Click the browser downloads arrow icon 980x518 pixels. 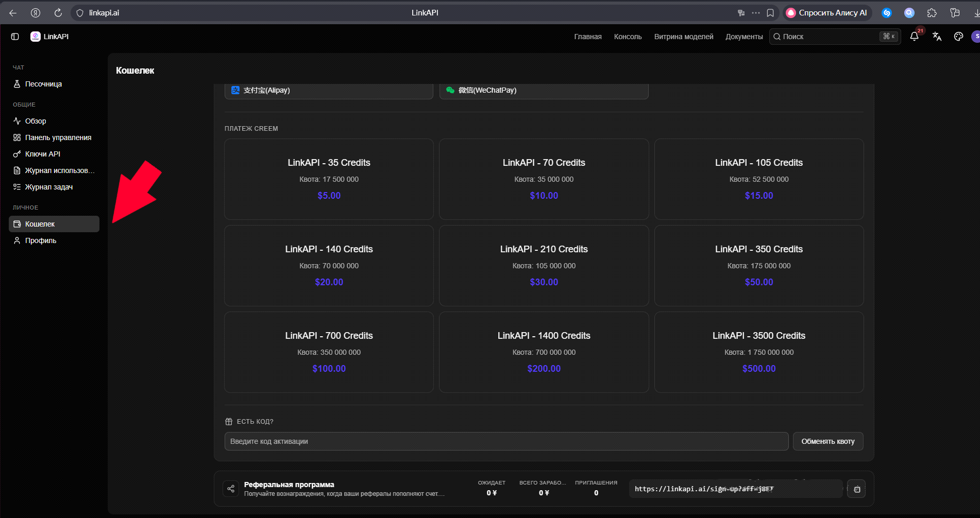coord(976,13)
